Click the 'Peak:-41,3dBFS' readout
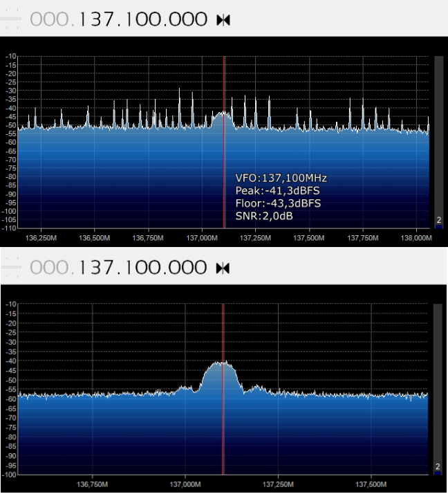 (x=277, y=191)
